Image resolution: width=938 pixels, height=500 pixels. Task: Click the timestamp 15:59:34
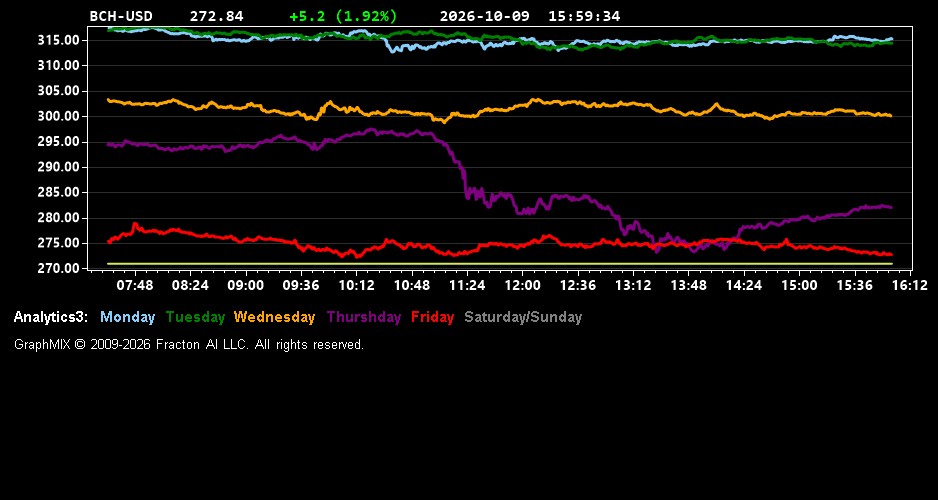click(x=584, y=17)
